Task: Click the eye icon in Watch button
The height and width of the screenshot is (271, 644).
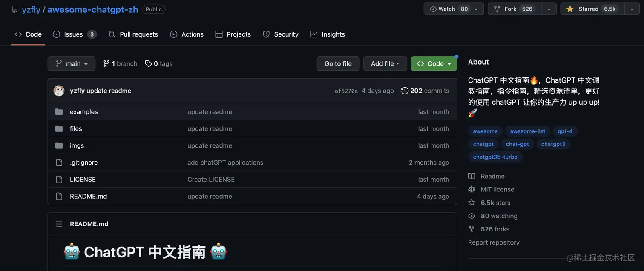Action: pyautogui.click(x=433, y=9)
